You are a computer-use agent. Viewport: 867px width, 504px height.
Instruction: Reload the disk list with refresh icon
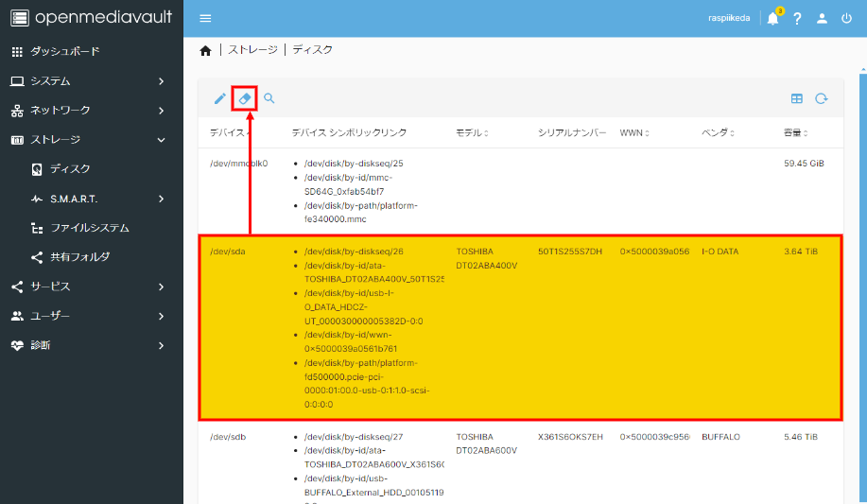tap(822, 98)
